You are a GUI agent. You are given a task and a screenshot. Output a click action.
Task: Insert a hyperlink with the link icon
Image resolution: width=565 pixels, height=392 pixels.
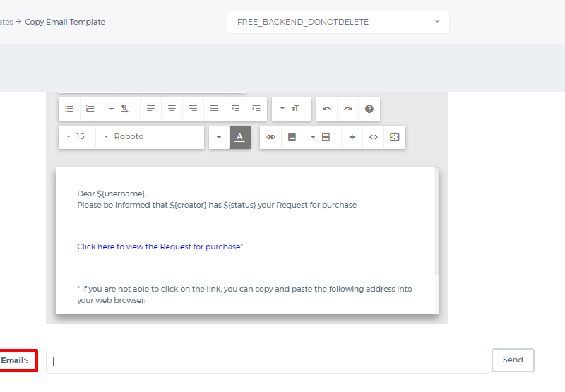pos(270,137)
